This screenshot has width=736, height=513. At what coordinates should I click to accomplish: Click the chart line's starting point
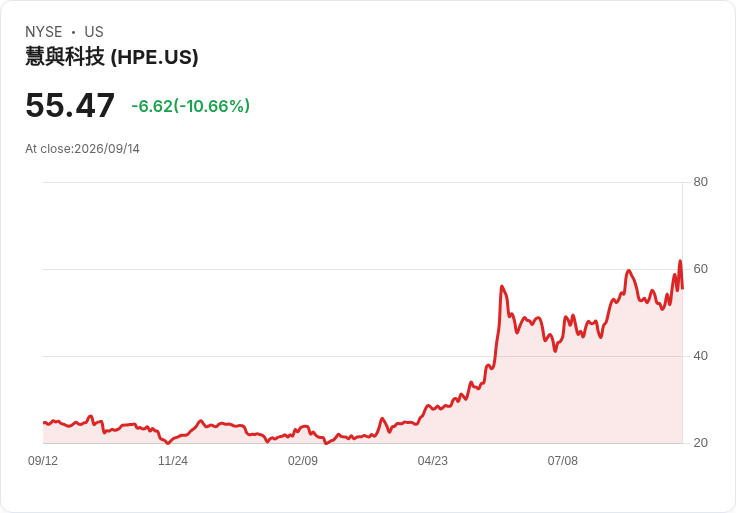[x=44, y=423]
